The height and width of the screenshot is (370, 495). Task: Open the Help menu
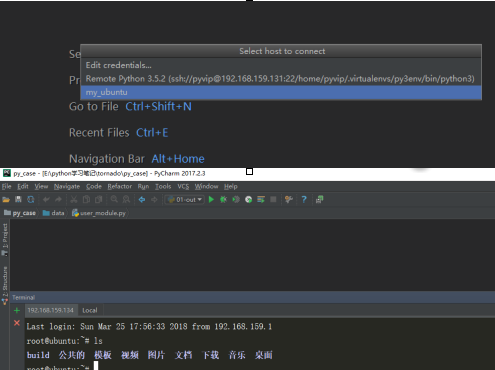tap(231, 186)
